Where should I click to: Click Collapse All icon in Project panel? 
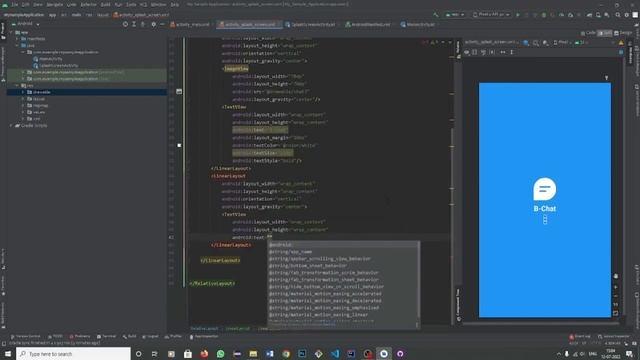[142, 24]
